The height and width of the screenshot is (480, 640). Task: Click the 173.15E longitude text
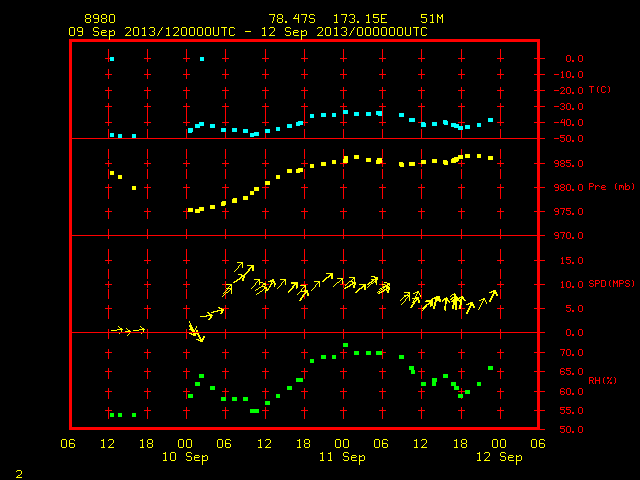[360, 19]
